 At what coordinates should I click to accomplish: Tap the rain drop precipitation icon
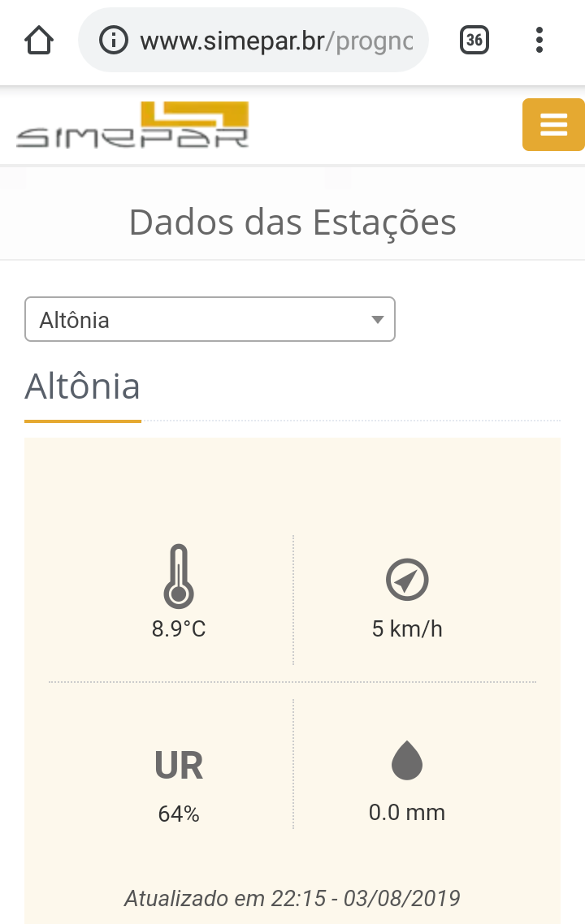point(407,762)
